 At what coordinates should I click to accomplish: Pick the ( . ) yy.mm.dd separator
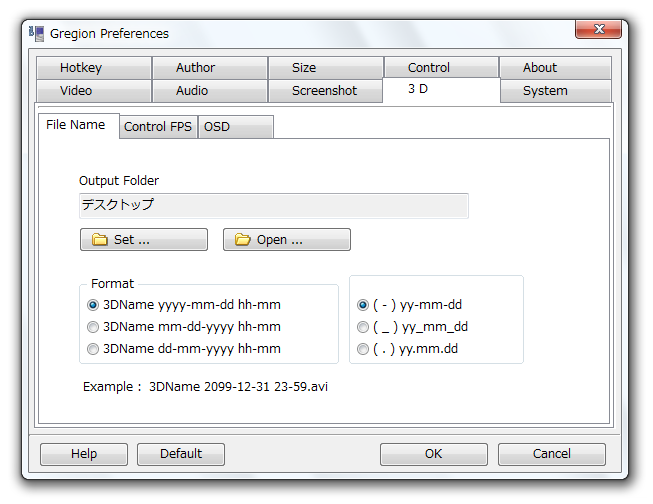[x=408, y=349]
